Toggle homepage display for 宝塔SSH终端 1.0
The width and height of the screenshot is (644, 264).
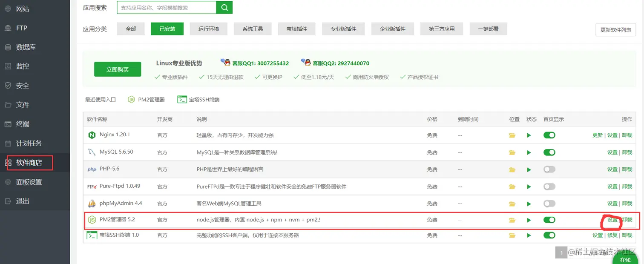[x=549, y=235]
